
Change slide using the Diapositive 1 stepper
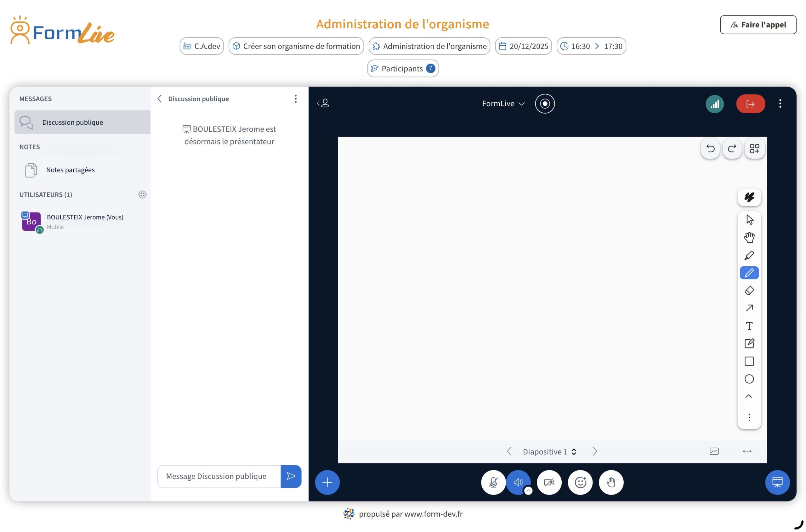[574, 451]
